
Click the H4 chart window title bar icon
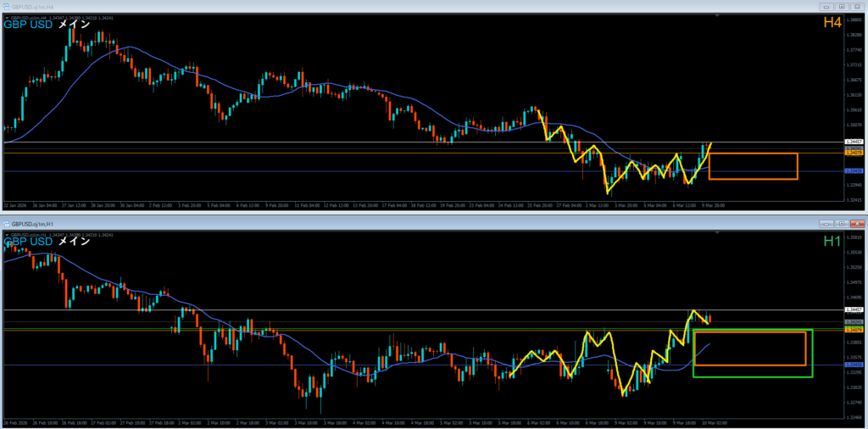[8, 7]
